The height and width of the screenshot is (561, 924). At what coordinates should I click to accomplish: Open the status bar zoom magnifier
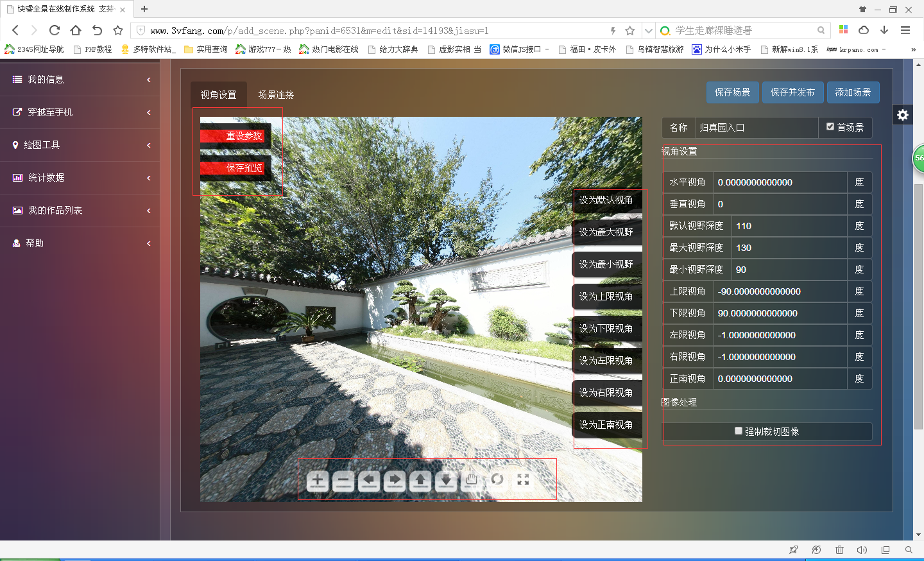pos(909,550)
